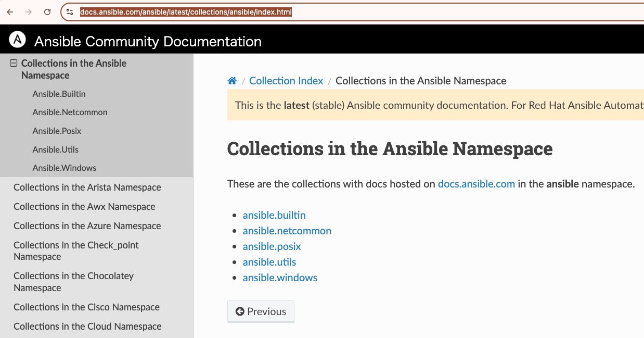Open the Collection Index breadcrumb link
This screenshot has width=644, height=338.
(x=286, y=80)
